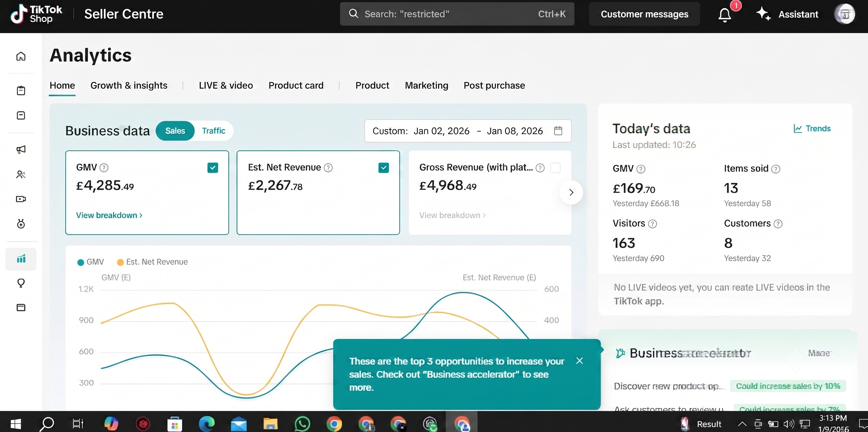Open Windows Start menu
868x432 pixels.
pyautogui.click(x=16, y=424)
